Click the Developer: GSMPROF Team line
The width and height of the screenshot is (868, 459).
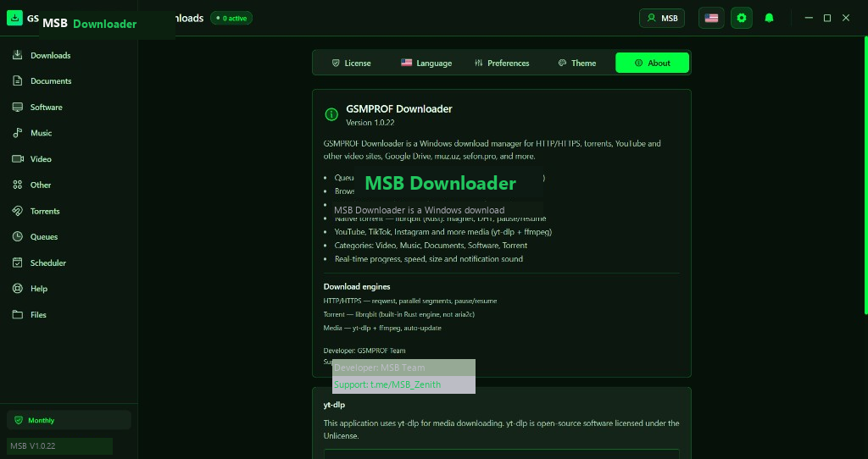coord(364,351)
